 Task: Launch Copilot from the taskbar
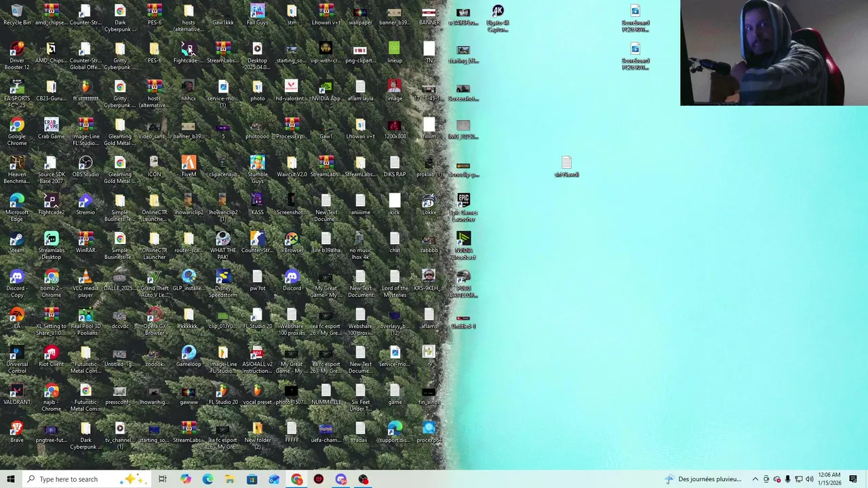coord(185,479)
